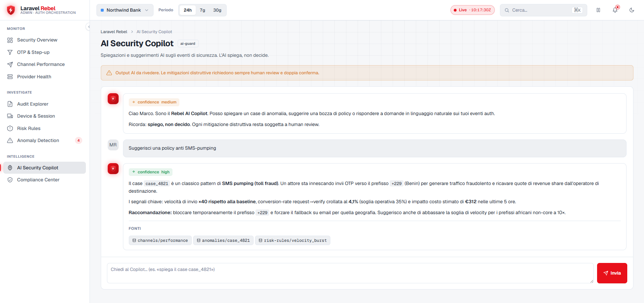Click the second Copilot avatar icon
Screen dimensions: 644x303
pos(113,169)
